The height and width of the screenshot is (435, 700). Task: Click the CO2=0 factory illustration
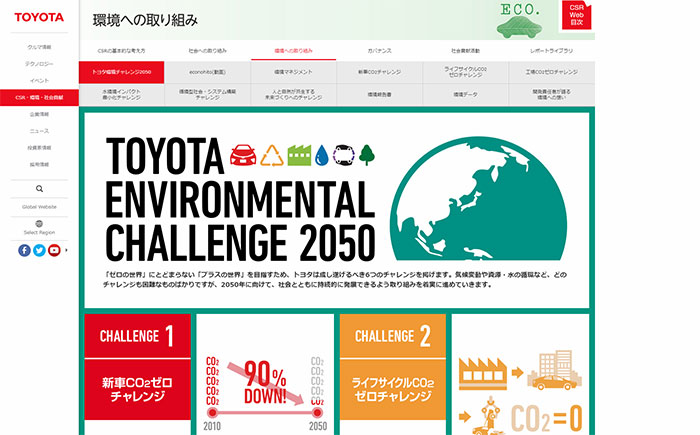(x=521, y=392)
